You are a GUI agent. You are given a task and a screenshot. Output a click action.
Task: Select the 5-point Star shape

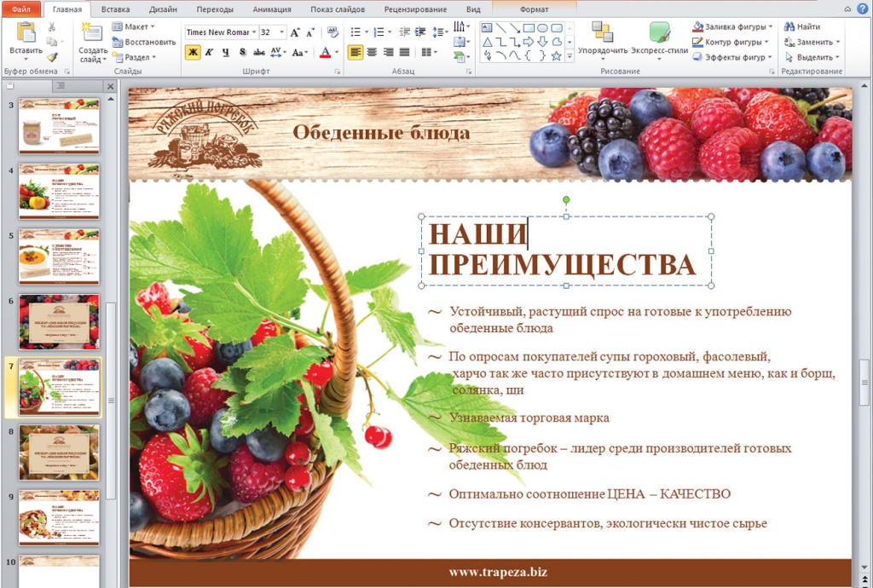[x=556, y=55]
